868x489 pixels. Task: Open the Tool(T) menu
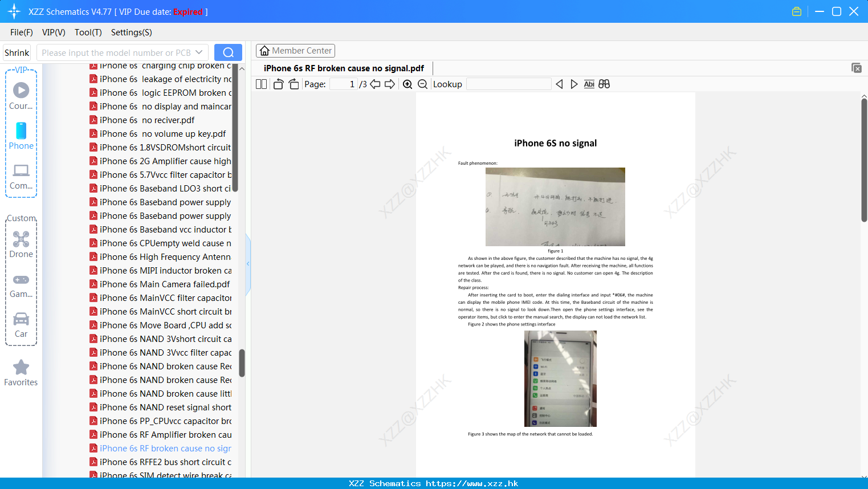pyautogui.click(x=88, y=32)
